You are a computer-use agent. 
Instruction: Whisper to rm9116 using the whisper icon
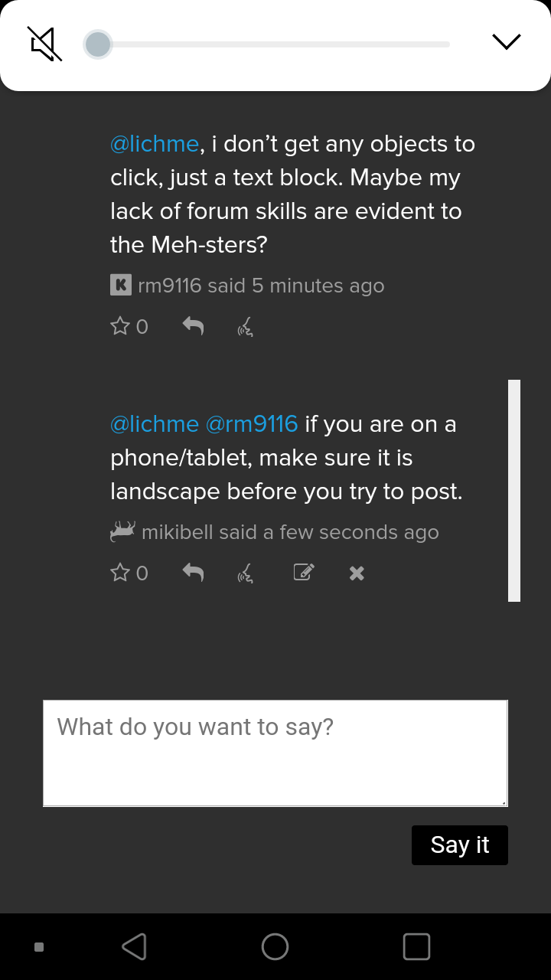(246, 328)
